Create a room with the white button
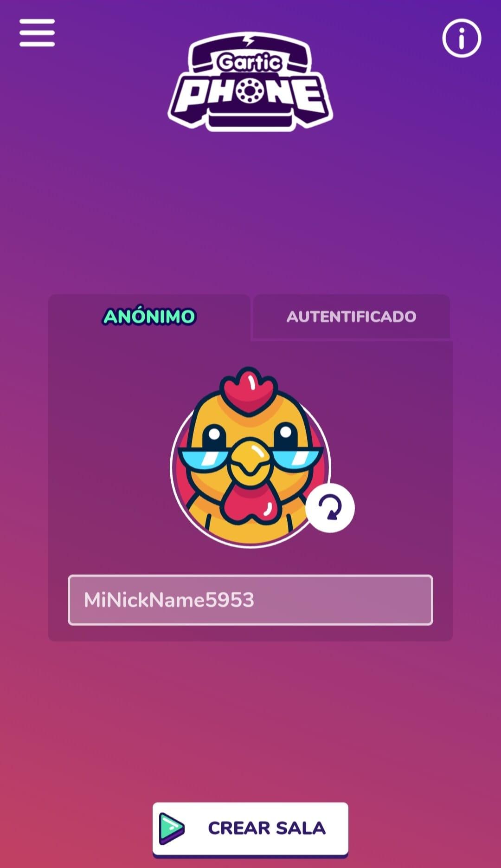This screenshot has width=501, height=868. [250, 829]
